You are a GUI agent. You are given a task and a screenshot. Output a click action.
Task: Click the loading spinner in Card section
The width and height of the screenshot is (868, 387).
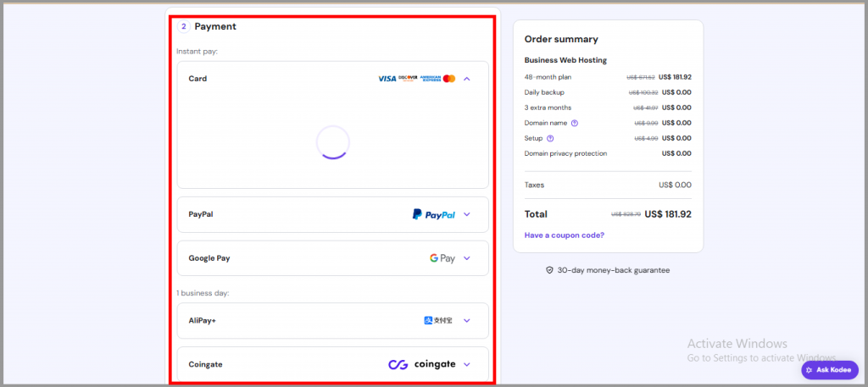click(332, 142)
